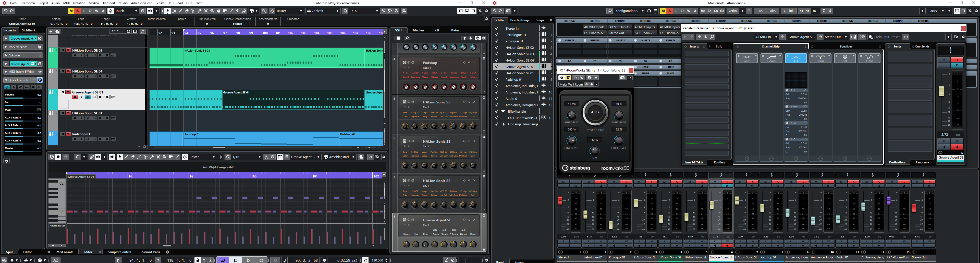Select the Limit module in Channel Strip

(869, 58)
